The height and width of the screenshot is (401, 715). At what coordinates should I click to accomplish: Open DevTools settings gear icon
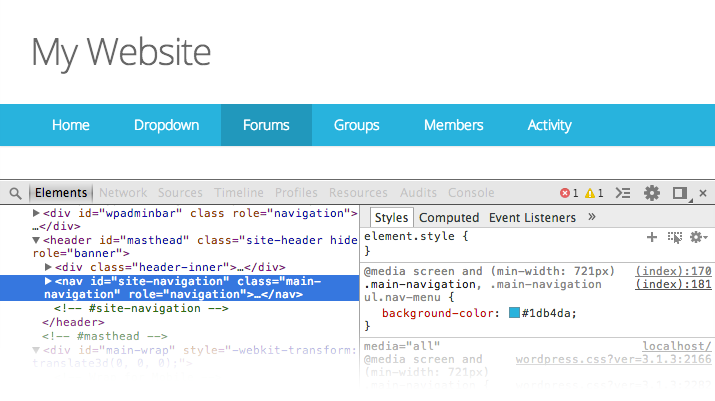652,193
